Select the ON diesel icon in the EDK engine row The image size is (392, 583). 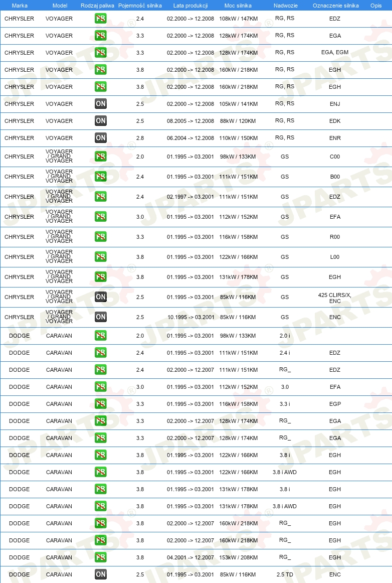click(101, 121)
